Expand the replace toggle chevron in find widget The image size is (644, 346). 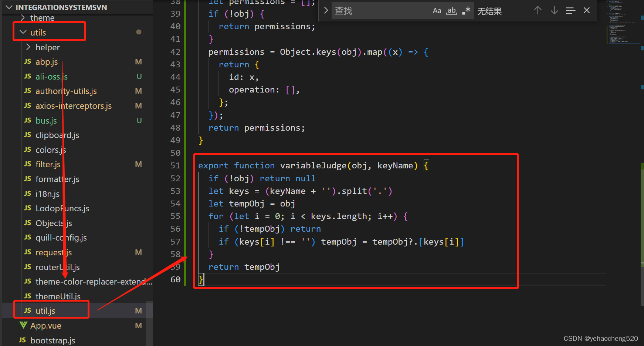point(326,10)
